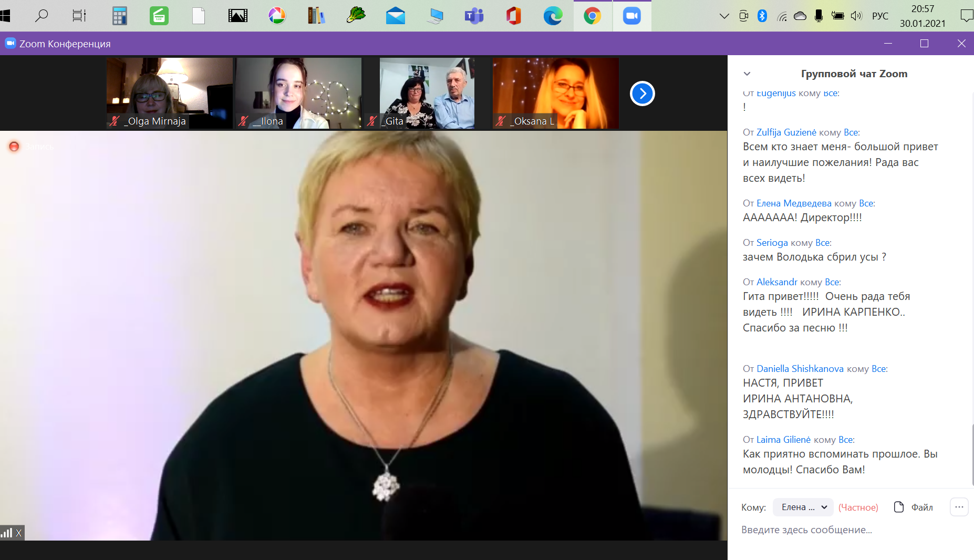Open Microsoft Teams from the taskbar

coord(474,16)
